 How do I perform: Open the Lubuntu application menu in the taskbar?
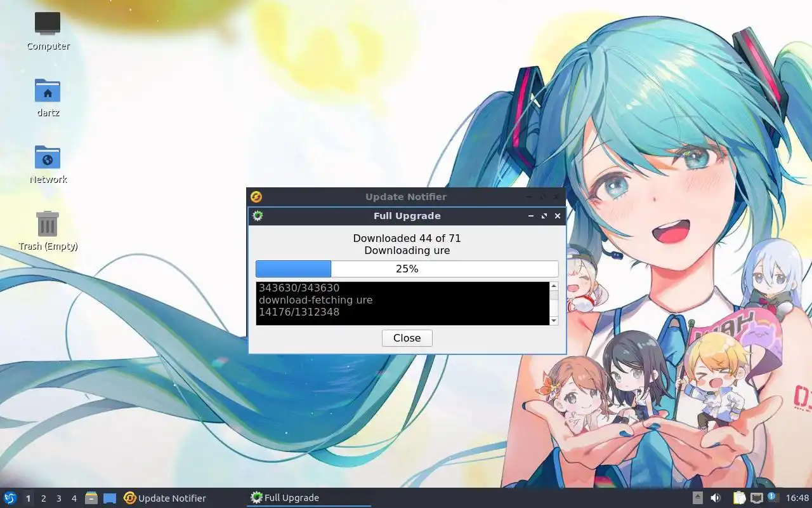[x=10, y=498]
